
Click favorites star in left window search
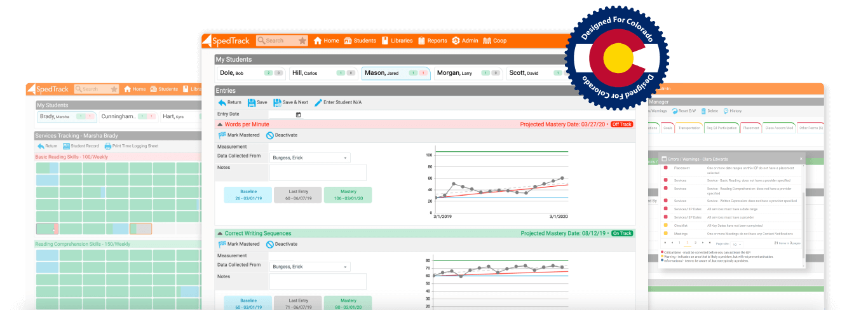[114, 90]
